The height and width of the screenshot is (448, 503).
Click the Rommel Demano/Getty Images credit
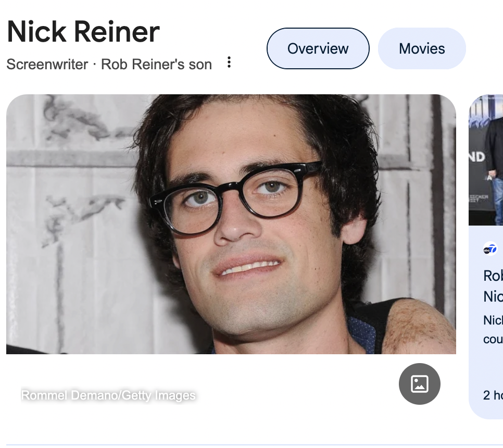pos(108,395)
